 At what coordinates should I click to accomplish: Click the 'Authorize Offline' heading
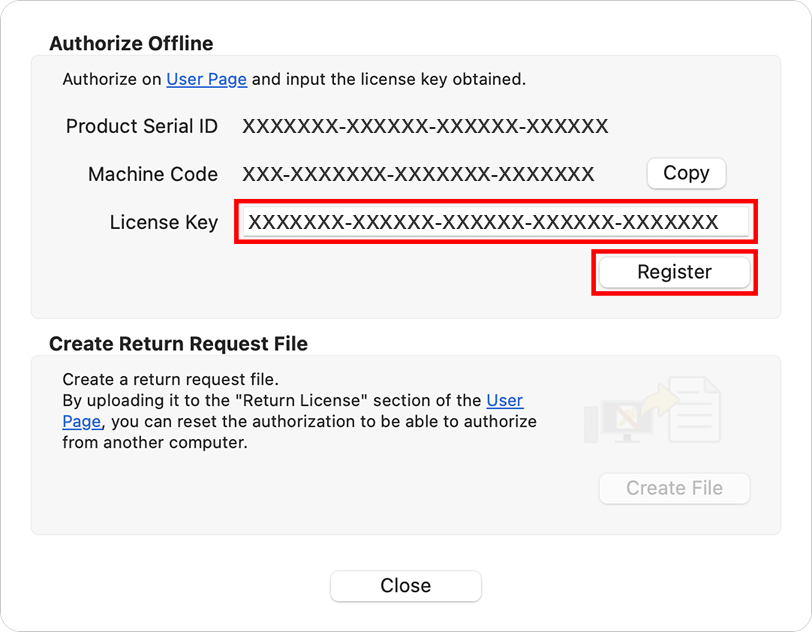131,44
